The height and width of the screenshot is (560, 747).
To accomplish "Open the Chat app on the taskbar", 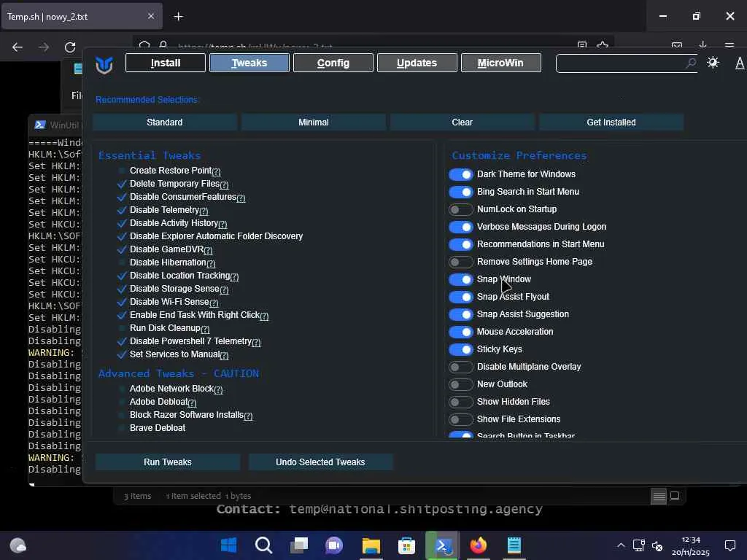I will [x=334, y=545].
